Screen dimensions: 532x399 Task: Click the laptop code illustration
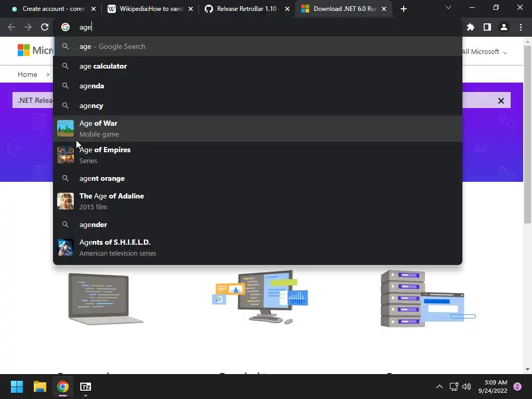[x=106, y=299]
